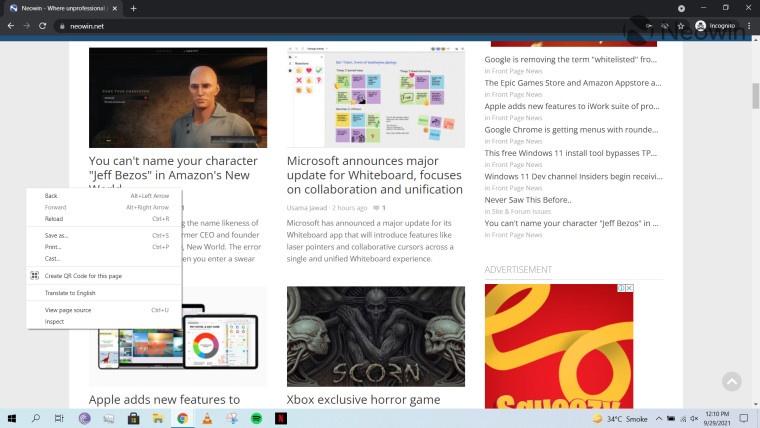Select Create QR Code for this page
Screen dimensions: 760x428
tap(104, 276)
